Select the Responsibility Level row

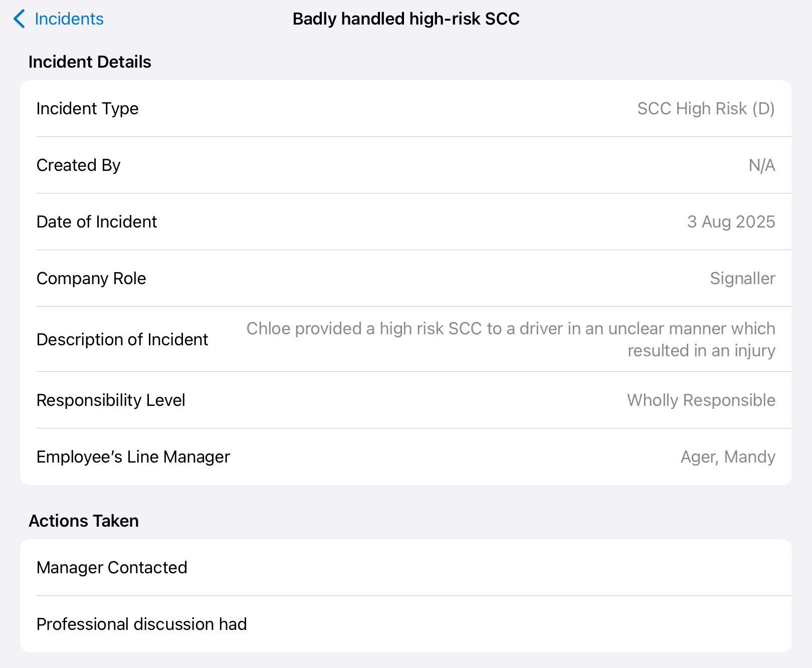pos(406,400)
